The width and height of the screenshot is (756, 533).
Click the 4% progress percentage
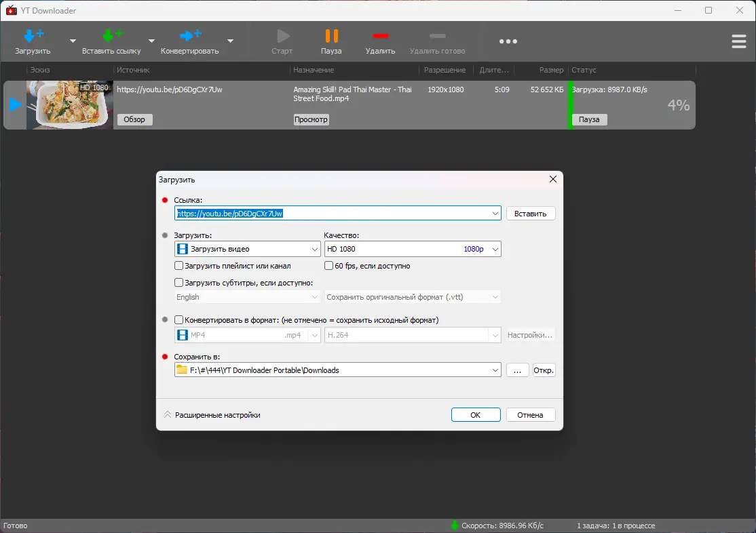click(x=679, y=104)
